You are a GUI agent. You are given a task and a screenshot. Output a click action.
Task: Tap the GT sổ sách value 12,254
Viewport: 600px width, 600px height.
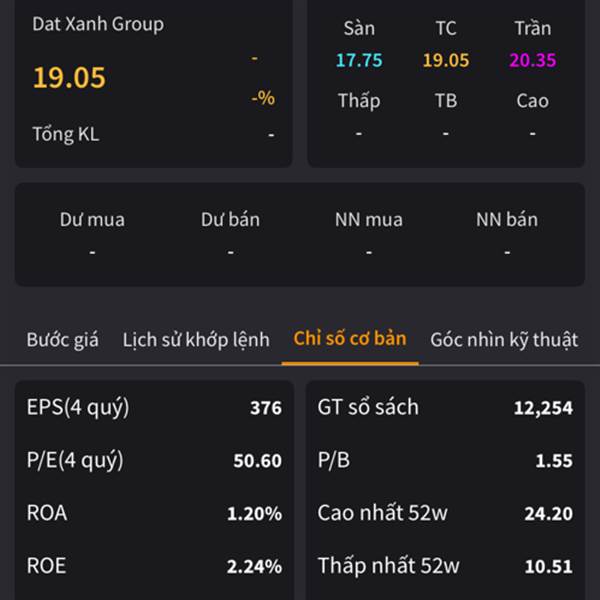[x=543, y=408]
